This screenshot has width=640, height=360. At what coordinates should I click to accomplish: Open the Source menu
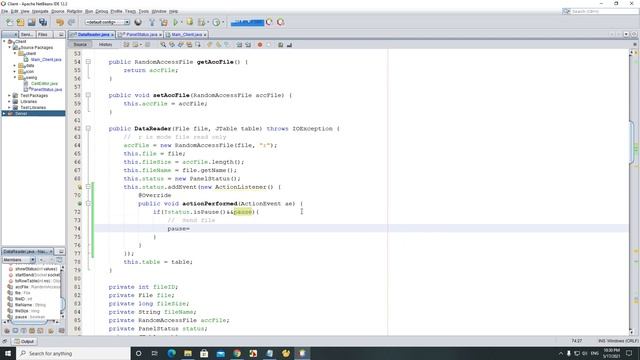coord(58,11)
